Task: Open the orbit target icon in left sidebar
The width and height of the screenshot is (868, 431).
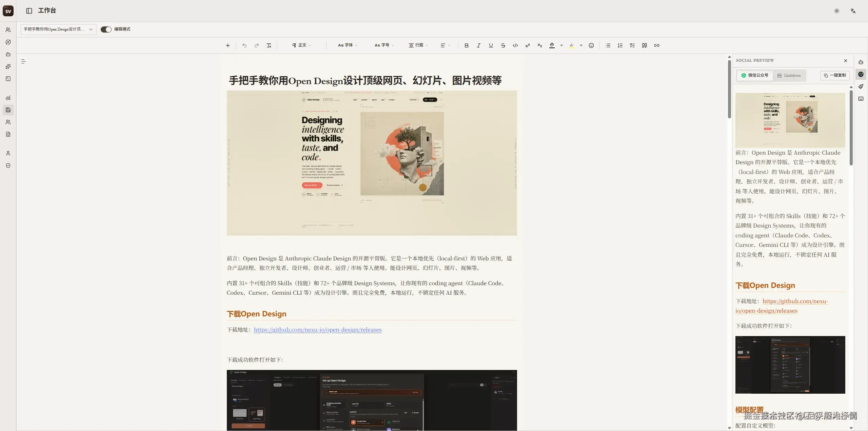Action: click(8, 42)
